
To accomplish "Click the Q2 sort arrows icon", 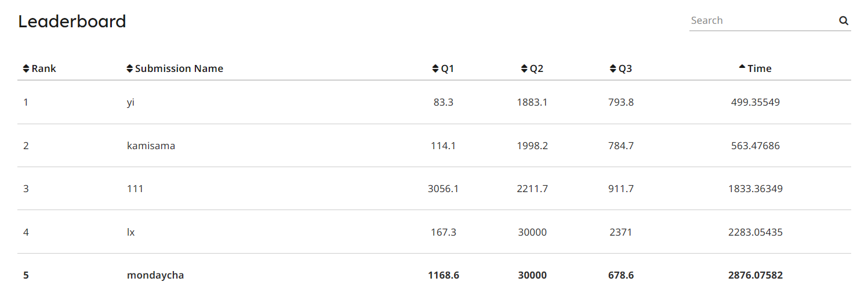I will tap(524, 68).
